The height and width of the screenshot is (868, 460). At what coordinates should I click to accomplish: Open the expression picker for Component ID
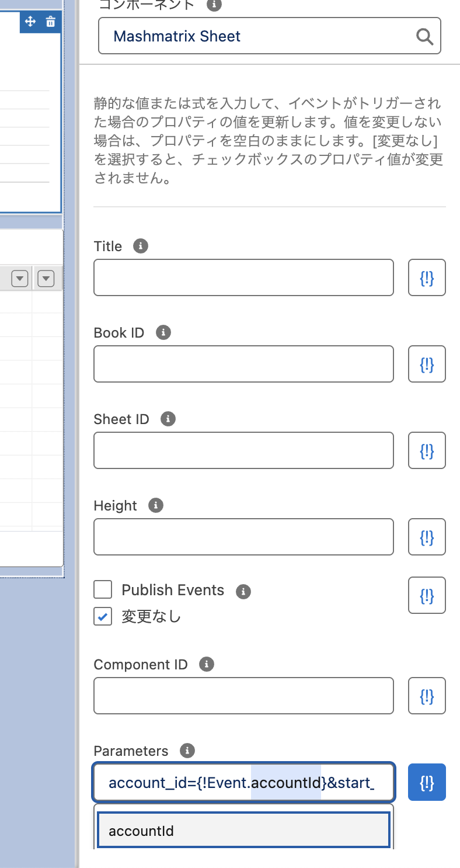coord(427,696)
